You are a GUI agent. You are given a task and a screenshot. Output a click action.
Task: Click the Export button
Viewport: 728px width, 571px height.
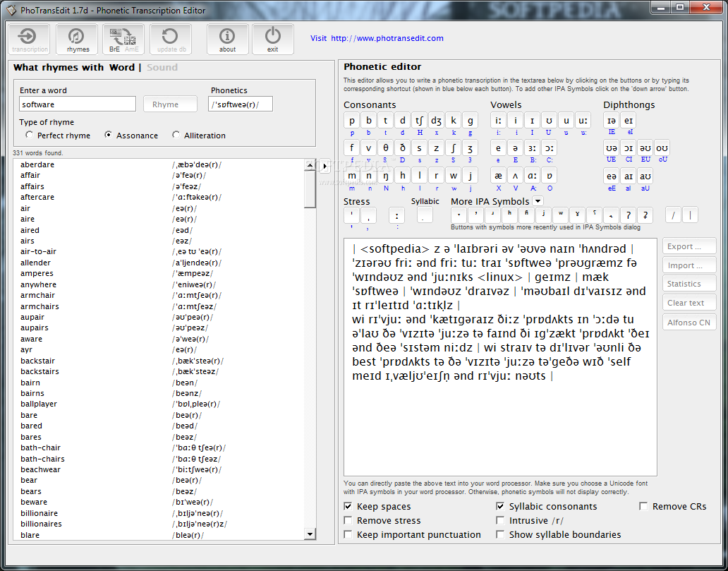[x=689, y=246]
